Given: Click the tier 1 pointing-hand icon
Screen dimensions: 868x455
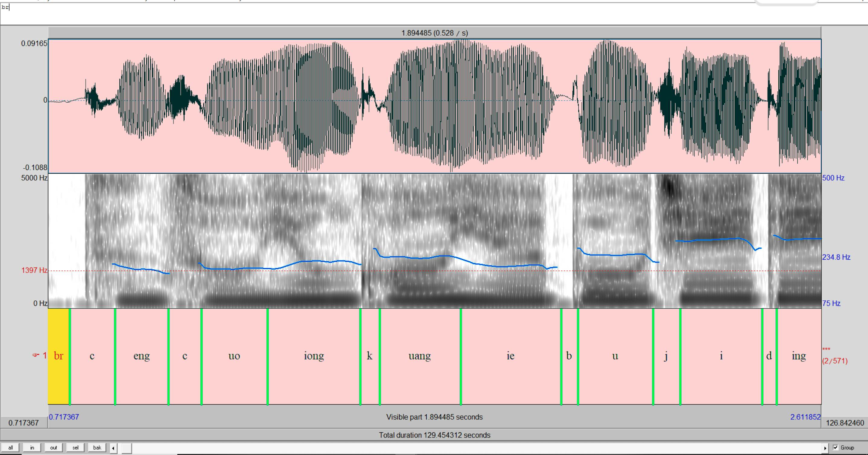Looking at the screenshot, I should 36,355.
